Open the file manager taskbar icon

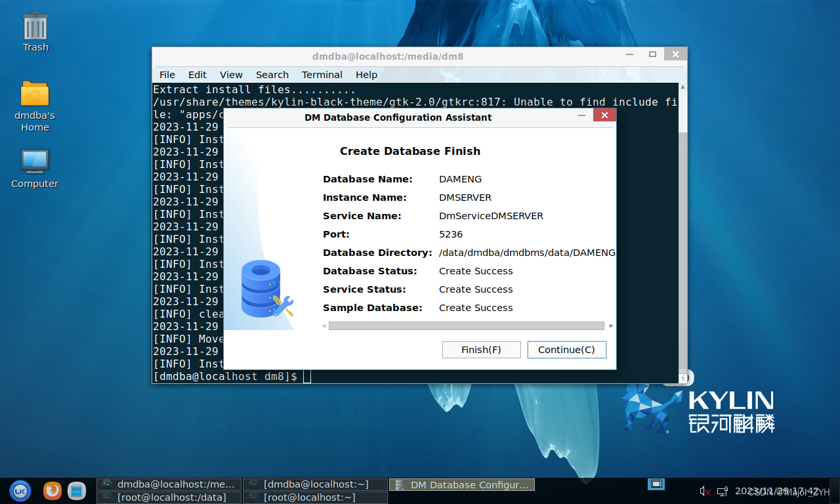coord(77,490)
